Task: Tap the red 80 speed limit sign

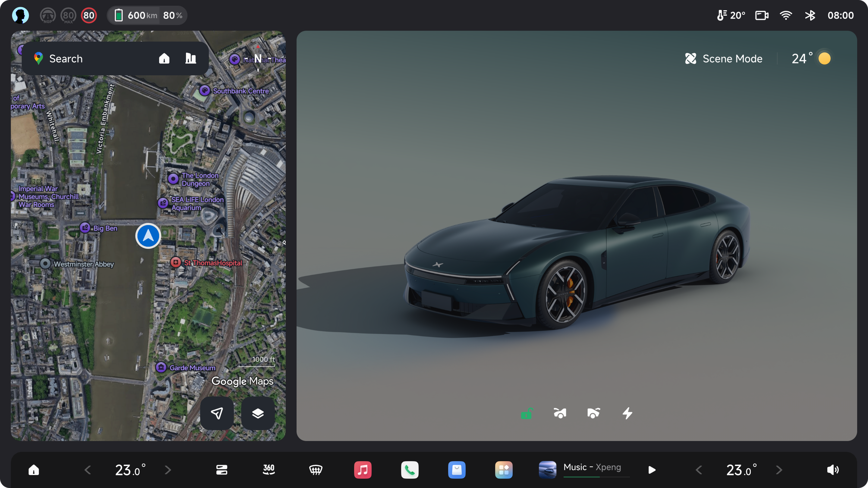Action: (x=89, y=16)
